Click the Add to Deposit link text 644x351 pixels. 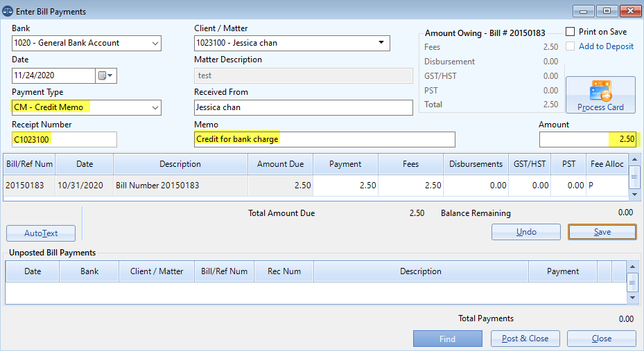pyautogui.click(x=606, y=46)
